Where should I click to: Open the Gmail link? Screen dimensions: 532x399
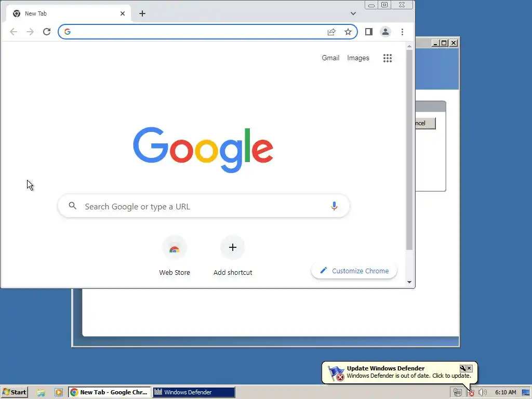tap(330, 58)
